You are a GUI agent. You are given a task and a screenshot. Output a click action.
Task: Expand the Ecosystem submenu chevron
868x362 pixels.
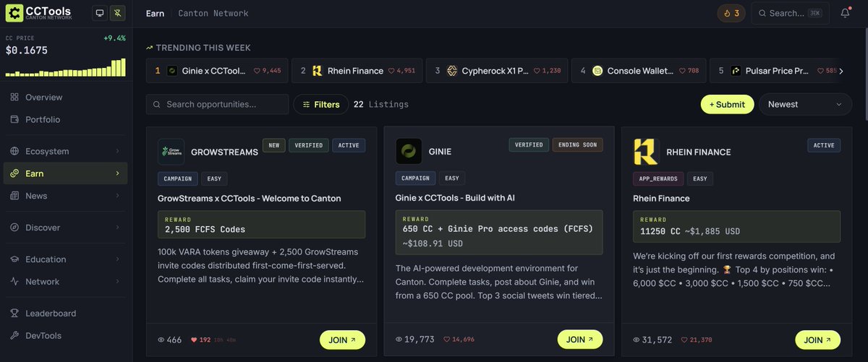(x=117, y=151)
